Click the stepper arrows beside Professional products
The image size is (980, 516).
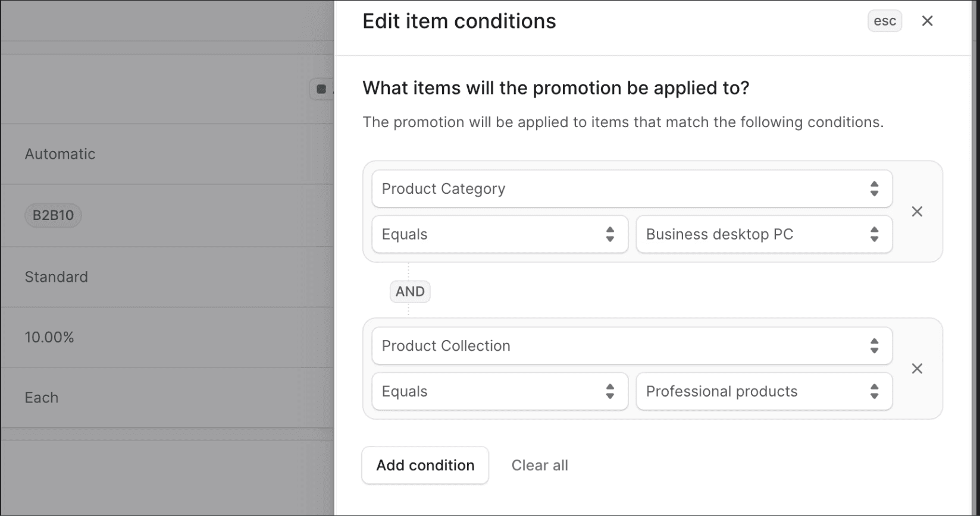(874, 391)
